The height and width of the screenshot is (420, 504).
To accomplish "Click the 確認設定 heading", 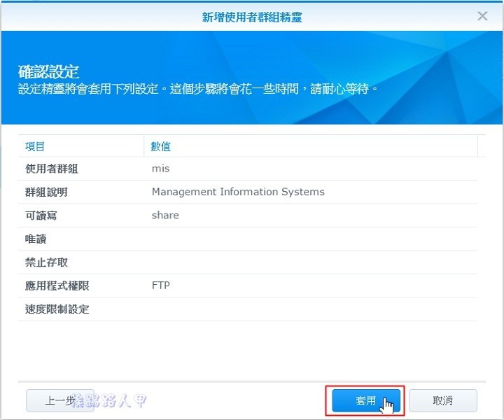I will (48, 71).
